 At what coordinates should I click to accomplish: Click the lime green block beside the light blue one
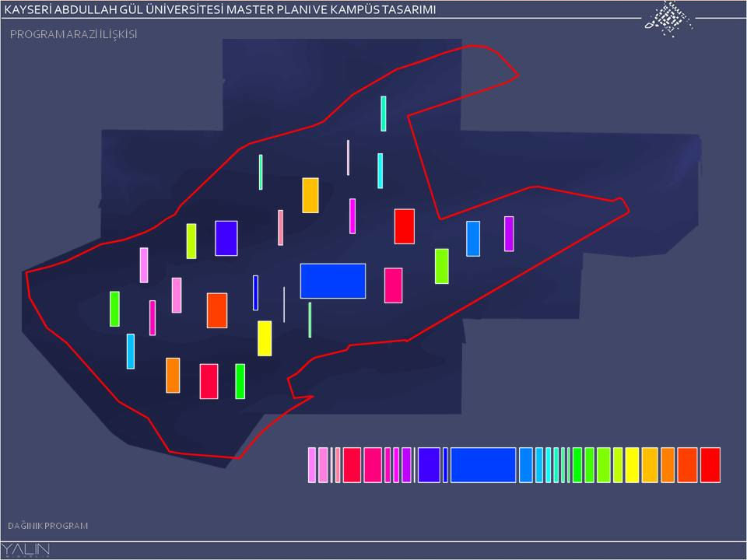click(441, 266)
